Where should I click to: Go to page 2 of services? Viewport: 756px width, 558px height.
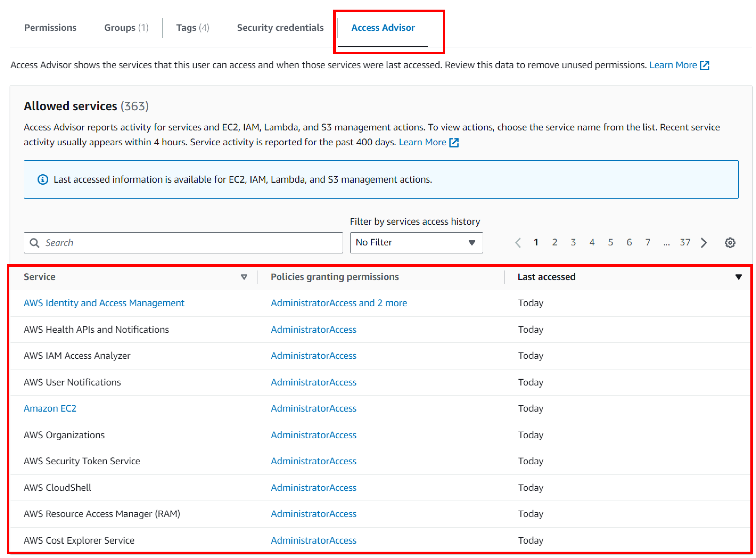[x=554, y=242]
